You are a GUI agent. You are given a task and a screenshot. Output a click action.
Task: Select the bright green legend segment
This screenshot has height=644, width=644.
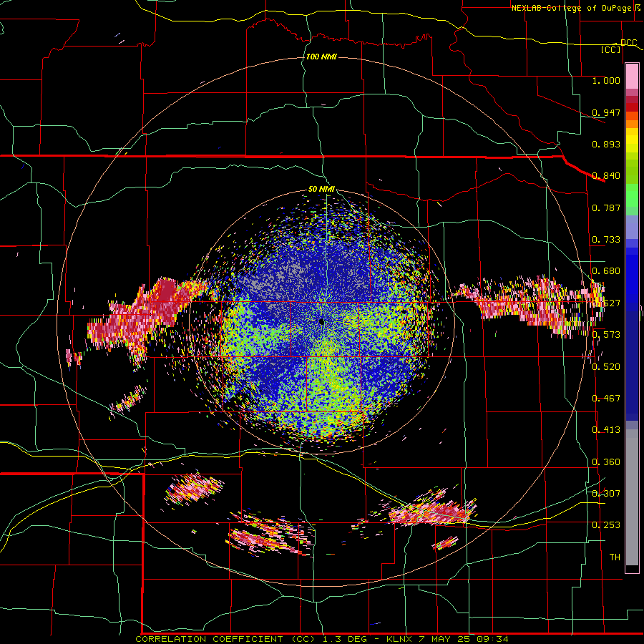pyautogui.click(x=632, y=195)
